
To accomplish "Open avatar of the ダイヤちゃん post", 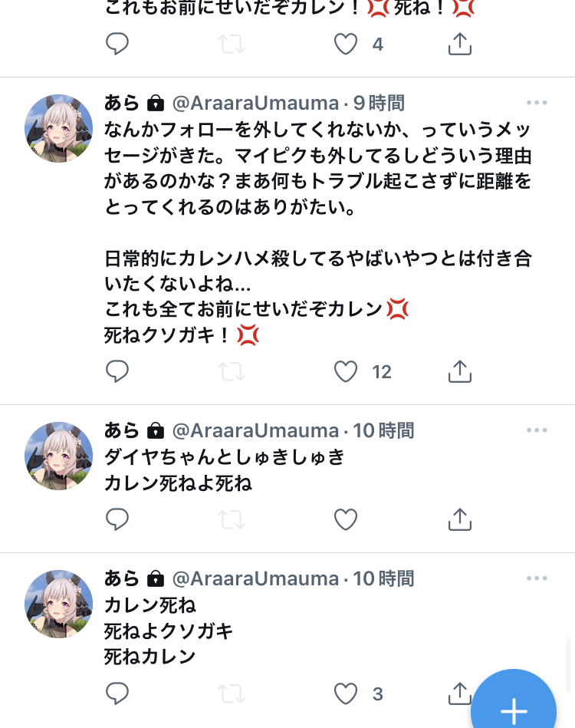I will [x=58, y=456].
